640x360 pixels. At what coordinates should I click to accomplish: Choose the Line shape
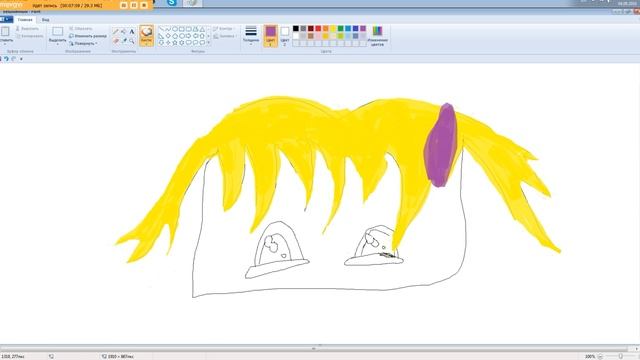coord(161,29)
